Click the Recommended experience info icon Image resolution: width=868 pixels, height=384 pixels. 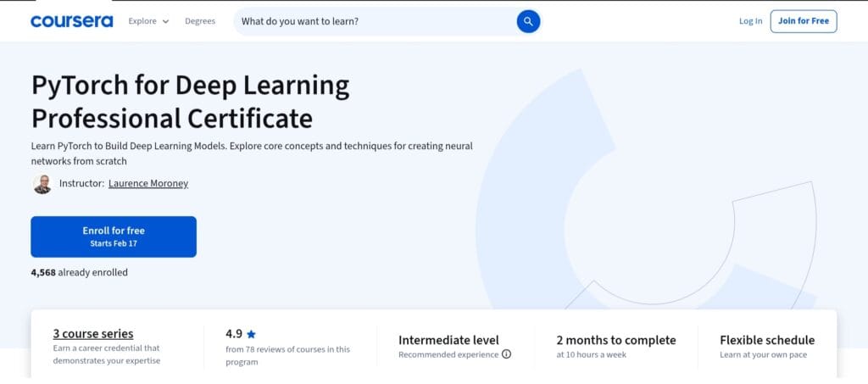(506, 354)
